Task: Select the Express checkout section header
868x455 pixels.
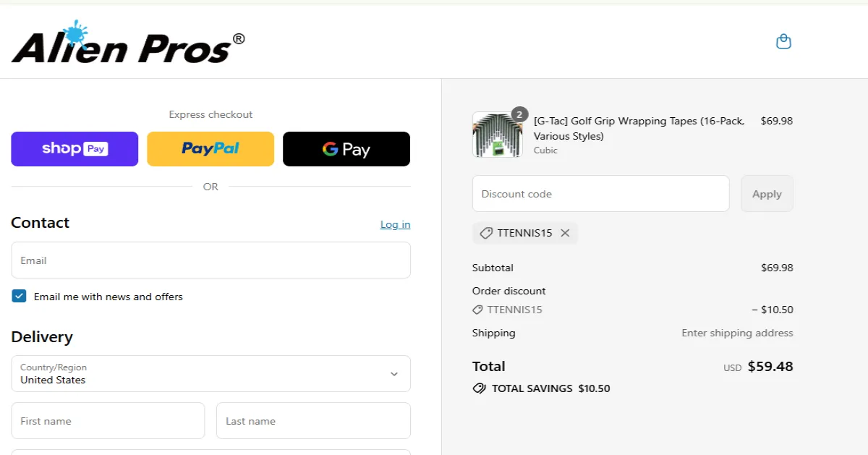Action: coord(210,114)
